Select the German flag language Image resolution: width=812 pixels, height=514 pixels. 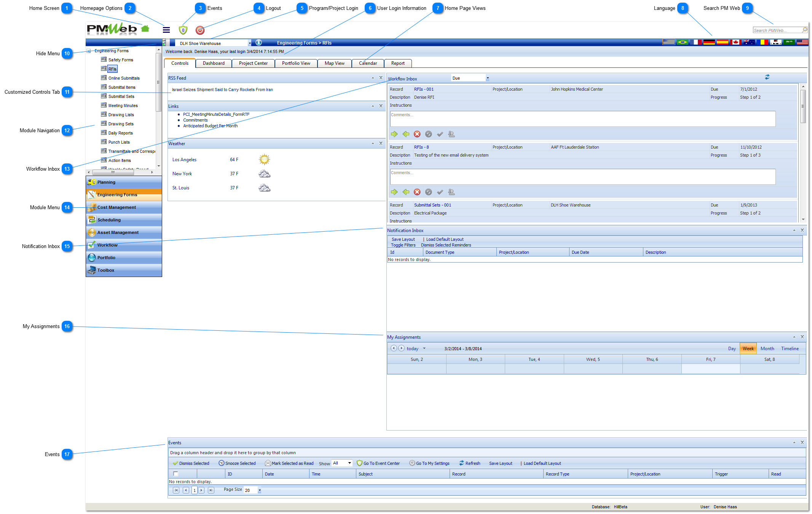709,42
